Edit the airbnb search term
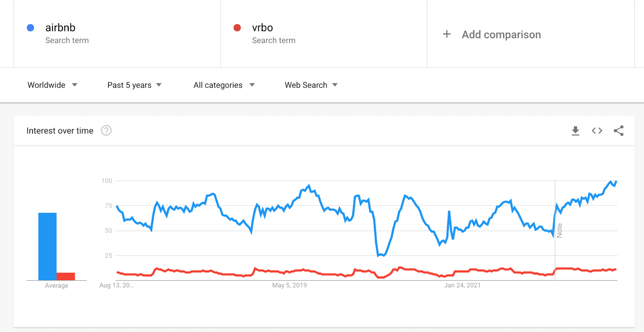The image size is (644, 332). 60,28
